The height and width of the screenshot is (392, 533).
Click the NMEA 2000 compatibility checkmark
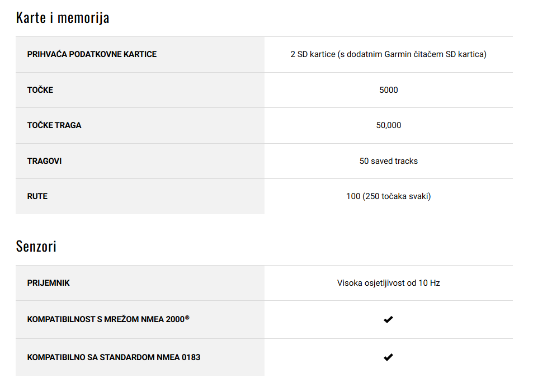[x=388, y=319]
